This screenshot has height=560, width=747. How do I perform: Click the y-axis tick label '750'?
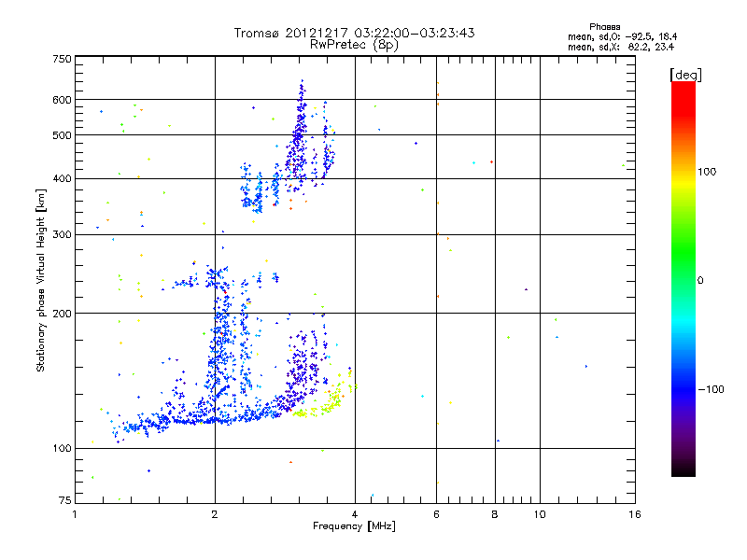(62, 59)
